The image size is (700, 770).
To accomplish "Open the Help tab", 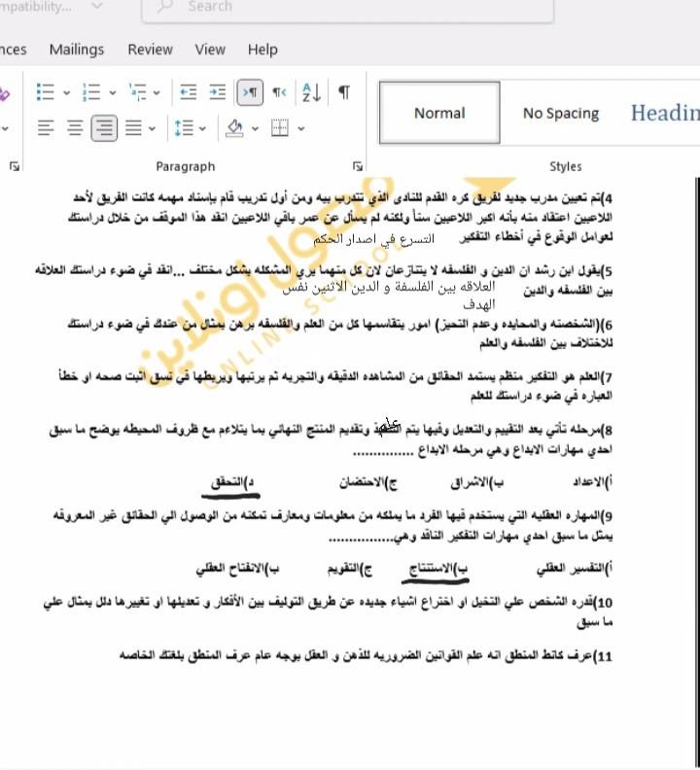I will click(262, 50).
